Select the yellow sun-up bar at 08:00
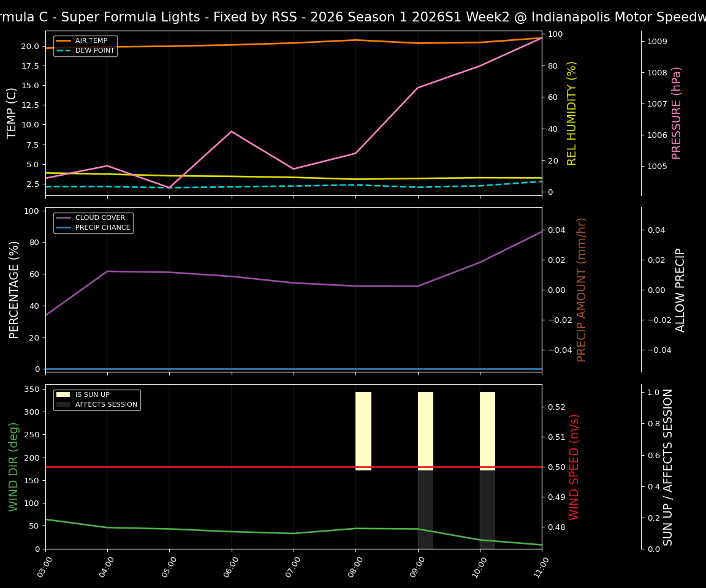The height and width of the screenshot is (588, 706). tap(365, 429)
